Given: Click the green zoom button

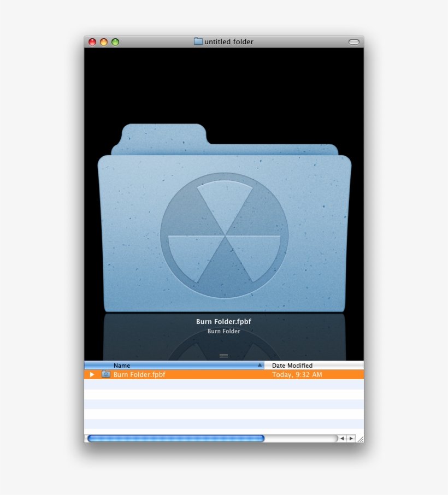Looking at the screenshot, I should [x=114, y=41].
